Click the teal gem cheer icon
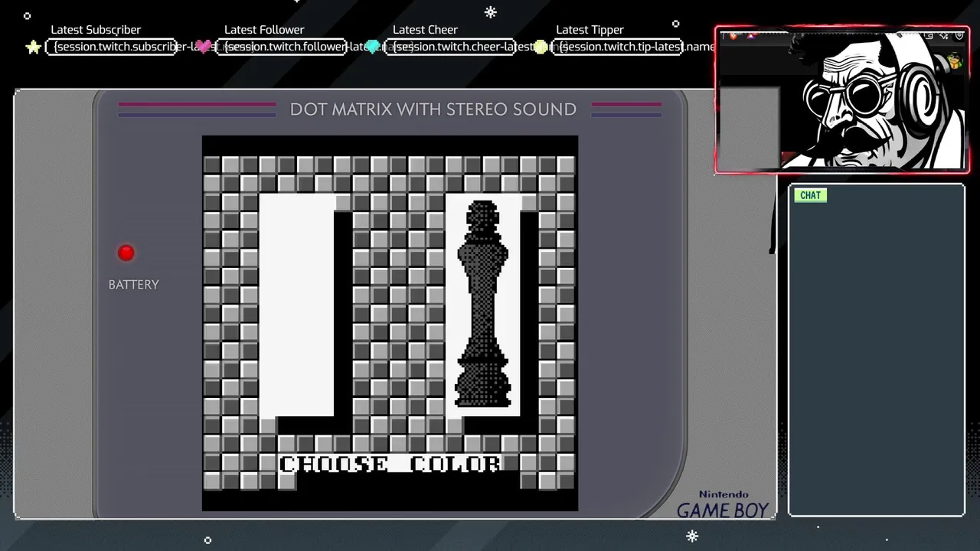The image size is (980, 551). [x=373, y=47]
